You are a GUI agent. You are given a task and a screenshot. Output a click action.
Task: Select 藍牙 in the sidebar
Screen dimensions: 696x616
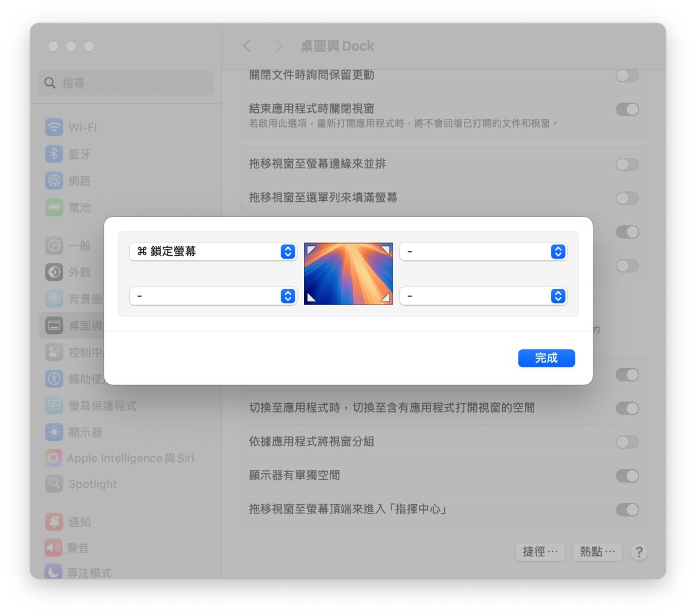click(126, 154)
